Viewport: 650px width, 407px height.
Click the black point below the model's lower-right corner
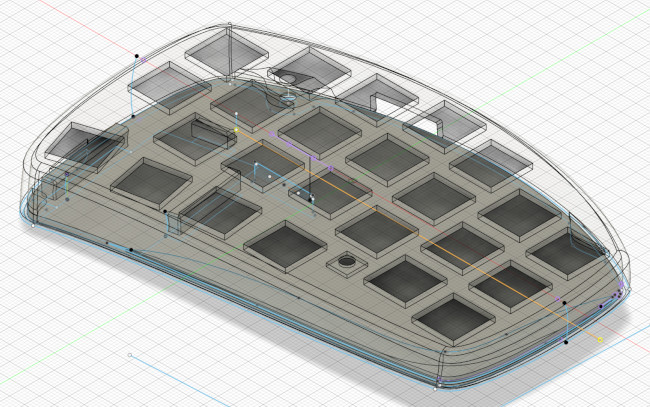coord(566,343)
